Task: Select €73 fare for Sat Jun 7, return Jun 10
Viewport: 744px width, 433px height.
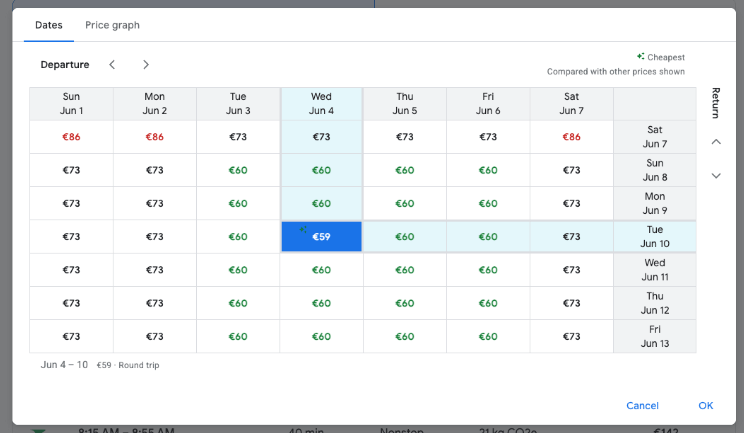Action: [x=571, y=237]
